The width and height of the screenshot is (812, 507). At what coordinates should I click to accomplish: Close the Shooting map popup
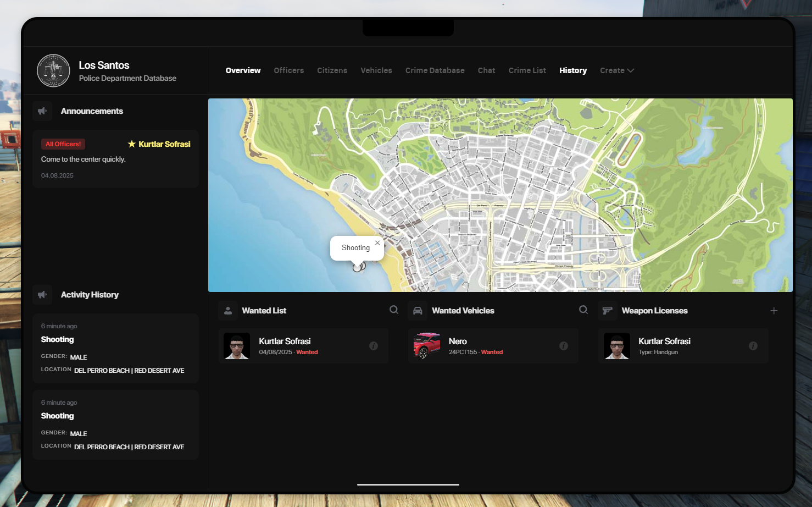click(377, 243)
